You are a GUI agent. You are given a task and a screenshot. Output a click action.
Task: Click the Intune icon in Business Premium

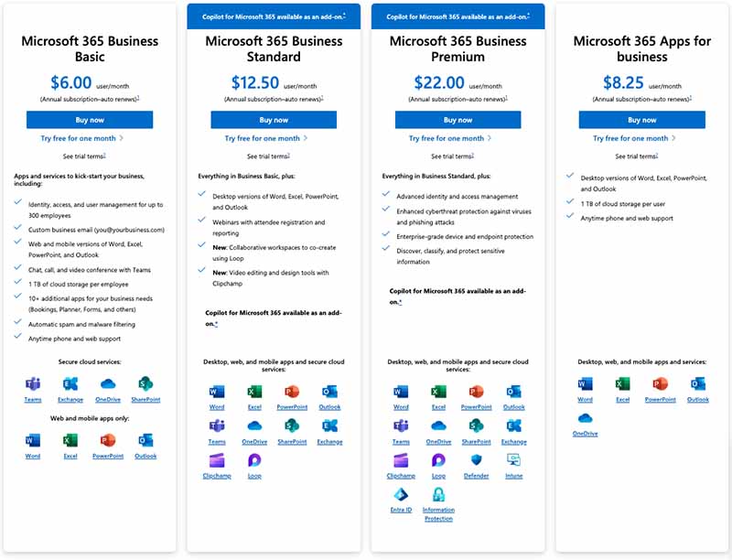[514, 460]
